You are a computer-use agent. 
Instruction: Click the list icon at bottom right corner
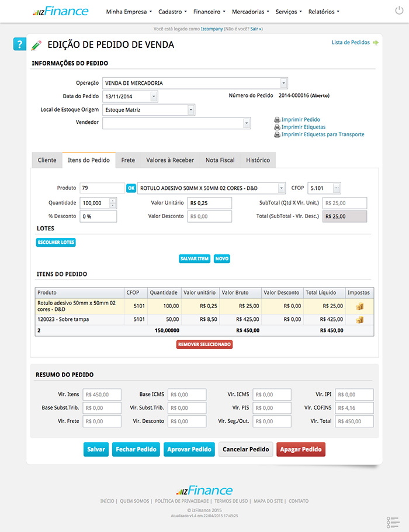coord(393,521)
